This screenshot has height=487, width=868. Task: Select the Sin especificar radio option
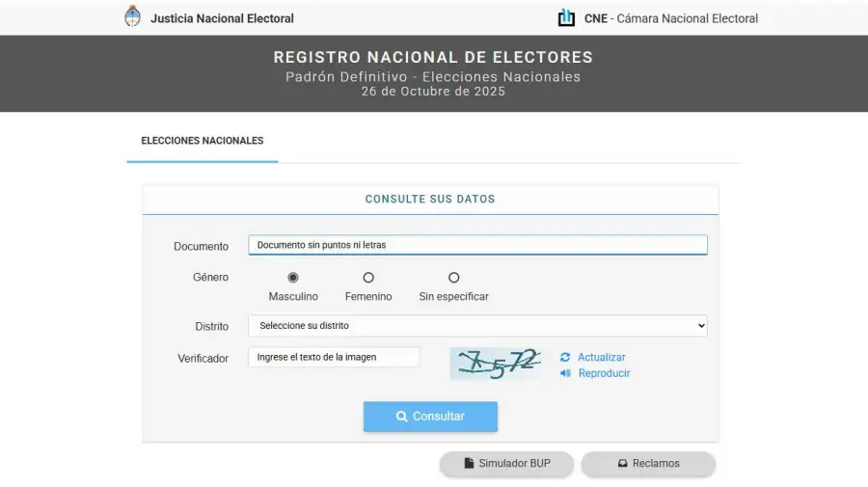(x=453, y=278)
